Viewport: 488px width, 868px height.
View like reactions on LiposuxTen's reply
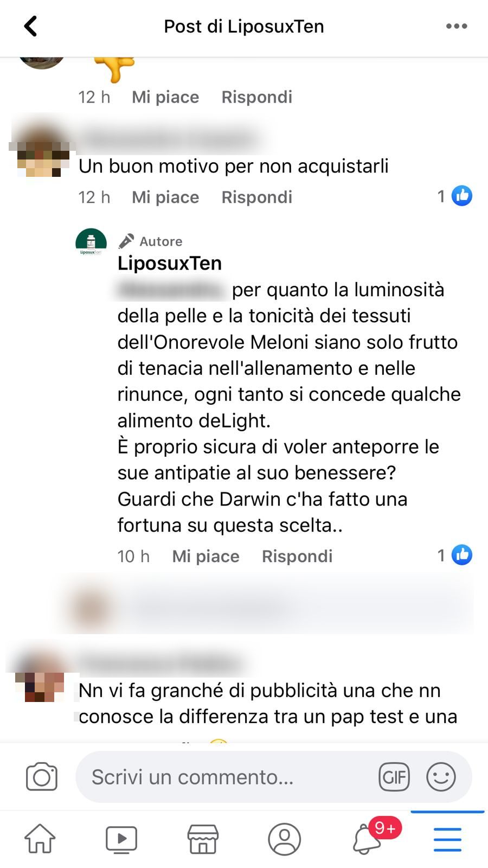click(x=454, y=555)
